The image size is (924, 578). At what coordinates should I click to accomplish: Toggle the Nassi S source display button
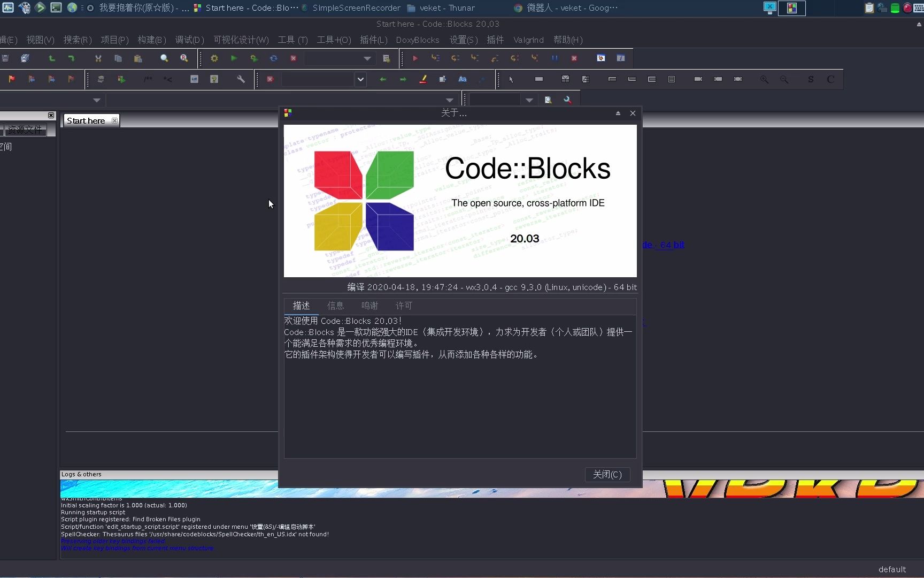(x=811, y=79)
